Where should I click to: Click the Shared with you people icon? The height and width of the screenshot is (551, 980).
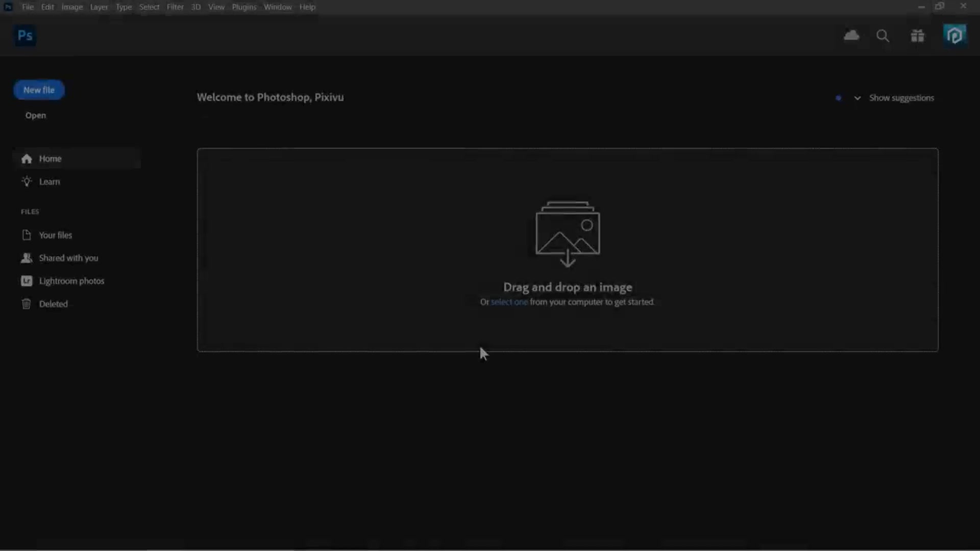tap(27, 258)
